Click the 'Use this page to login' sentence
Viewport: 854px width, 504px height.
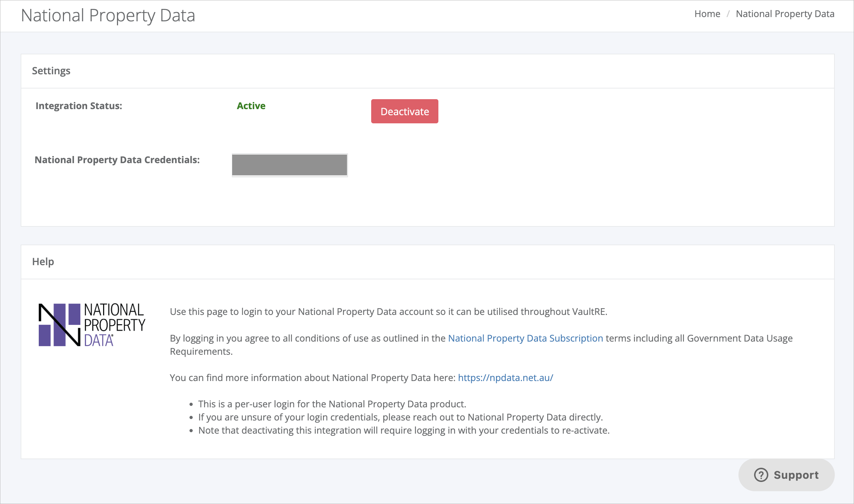[x=389, y=311]
